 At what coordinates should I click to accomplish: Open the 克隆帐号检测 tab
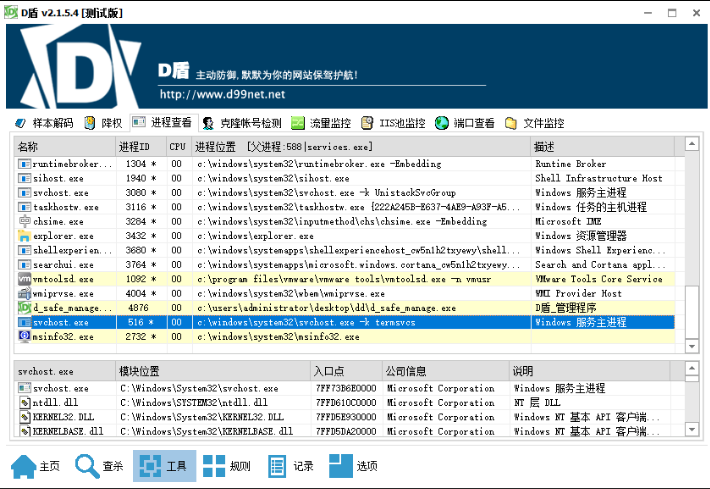(x=242, y=123)
